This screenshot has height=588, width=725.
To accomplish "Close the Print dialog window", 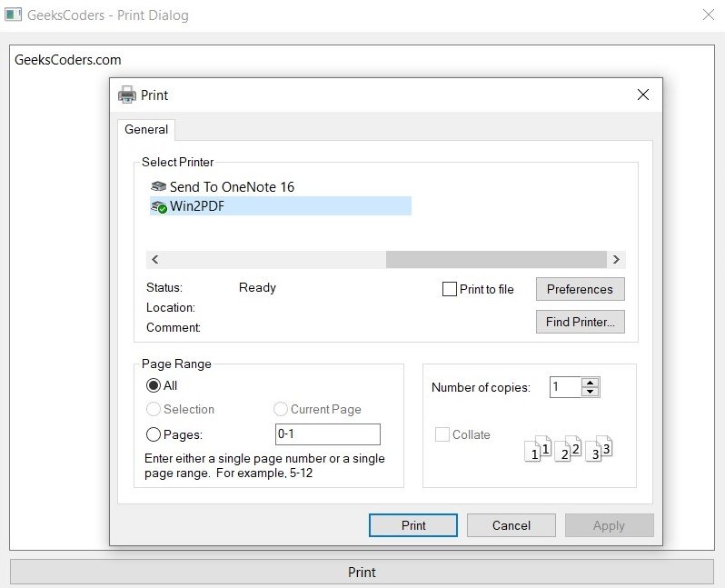I will tap(642, 95).
